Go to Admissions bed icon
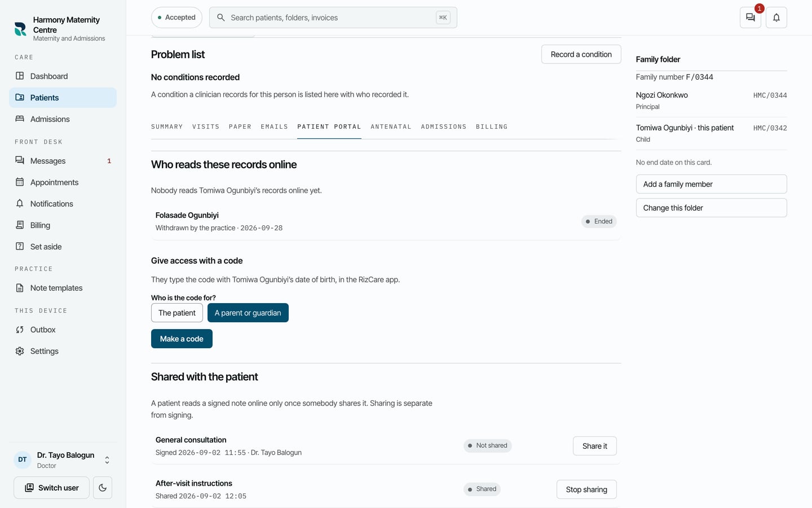 tap(20, 119)
